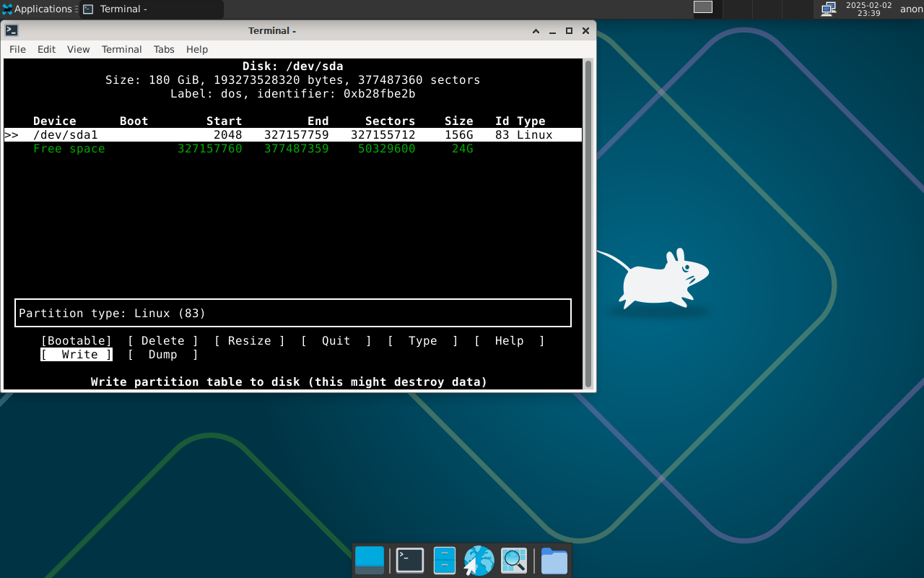This screenshot has width=924, height=578.
Task: Choose the [ Resize ] option
Action: 250,341
